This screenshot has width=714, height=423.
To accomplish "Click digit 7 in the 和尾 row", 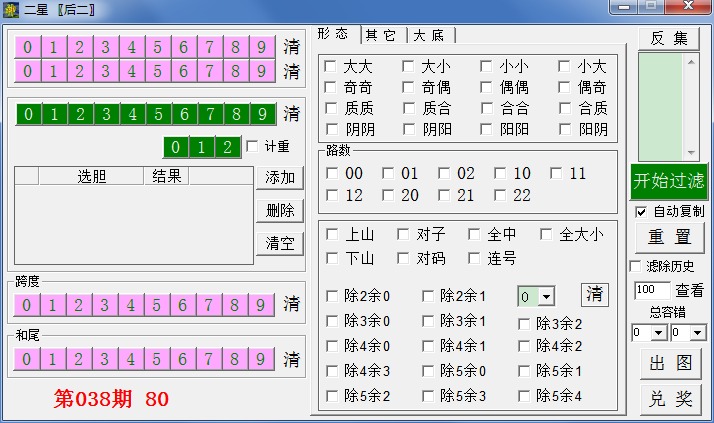I will [209, 359].
